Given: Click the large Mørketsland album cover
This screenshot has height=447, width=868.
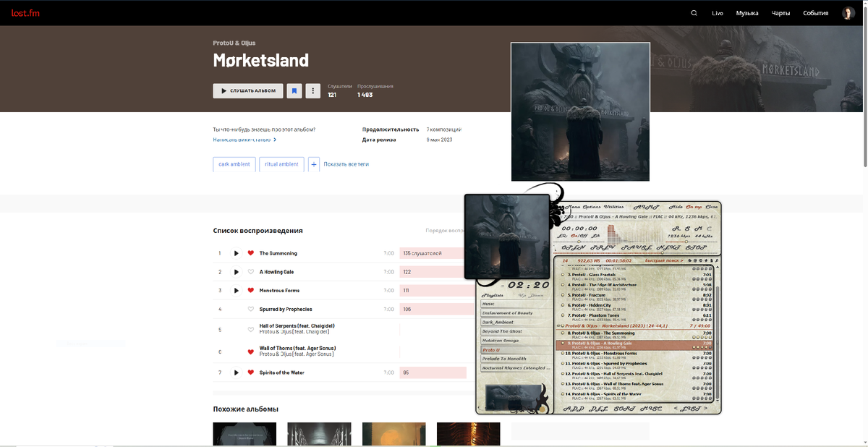Looking at the screenshot, I should click(x=580, y=111).
